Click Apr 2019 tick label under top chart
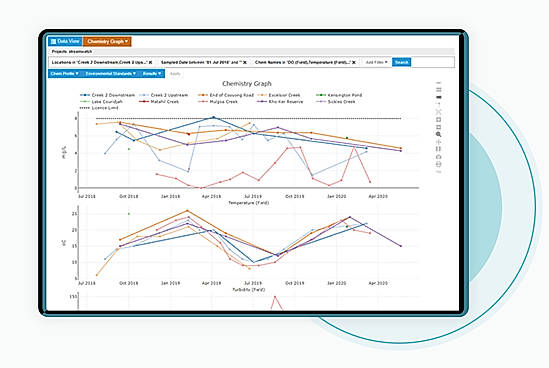Image resolution: width=549 pixels, height=368 pixels. [x=211, y=196]
